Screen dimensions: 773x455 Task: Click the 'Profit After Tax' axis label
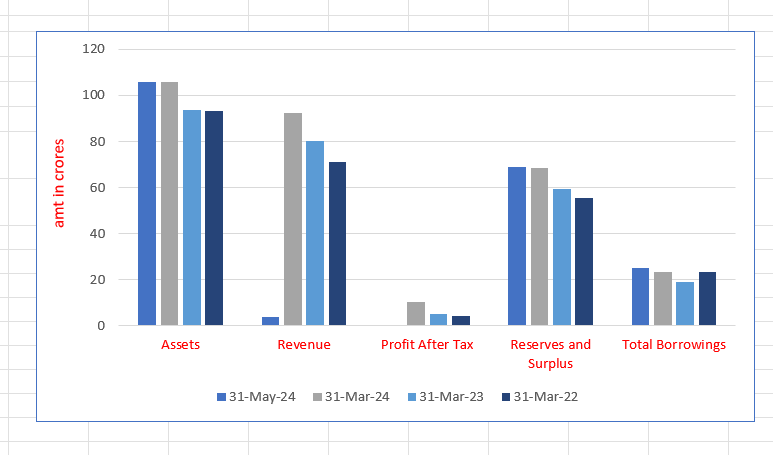pyautogui.click(x=427, y=345)
